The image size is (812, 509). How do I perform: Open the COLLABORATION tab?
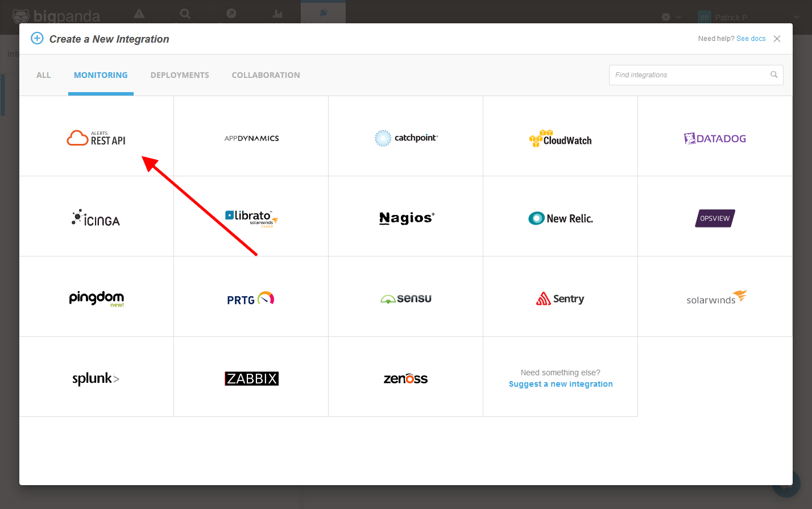[266, 75]
